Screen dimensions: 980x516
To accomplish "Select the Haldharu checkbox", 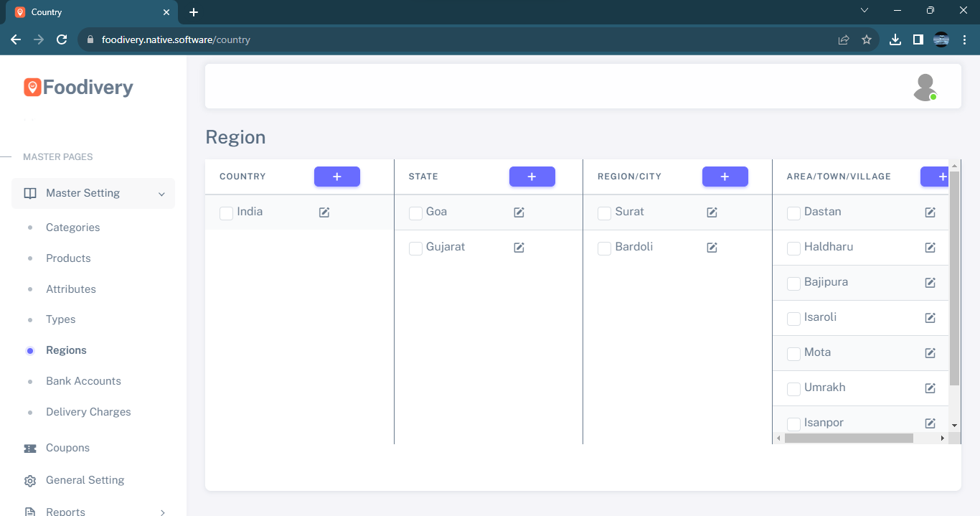I will 793,248.
